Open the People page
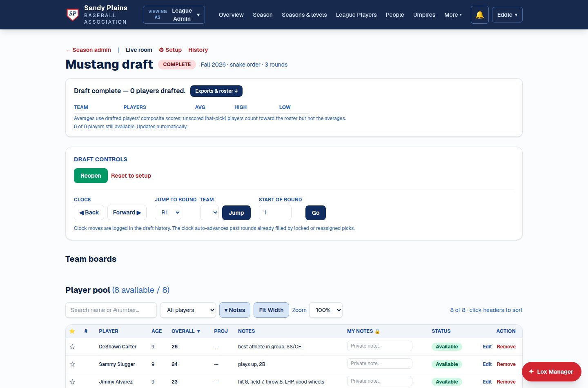The image size is (588, 388). tap(395, 15)
